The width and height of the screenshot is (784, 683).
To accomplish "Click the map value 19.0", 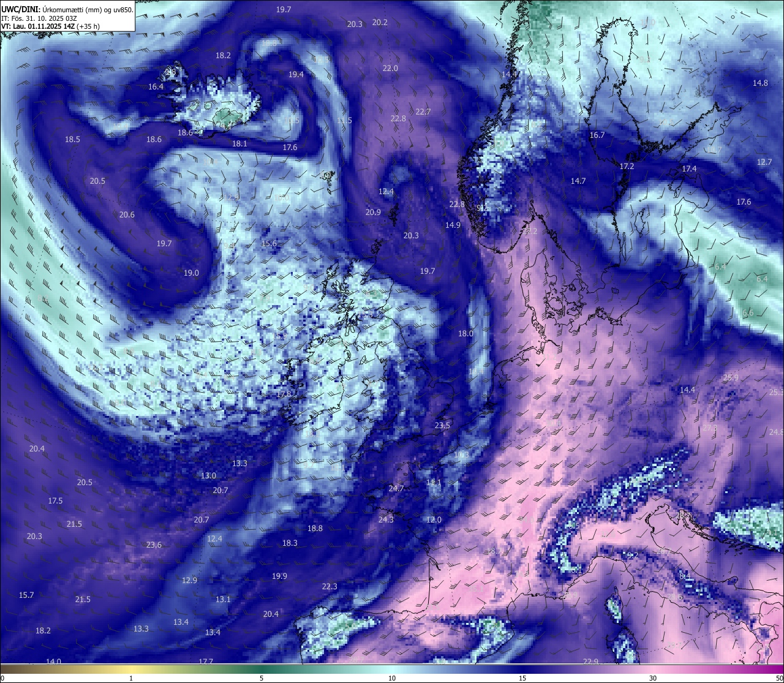I will coord(191,273).
